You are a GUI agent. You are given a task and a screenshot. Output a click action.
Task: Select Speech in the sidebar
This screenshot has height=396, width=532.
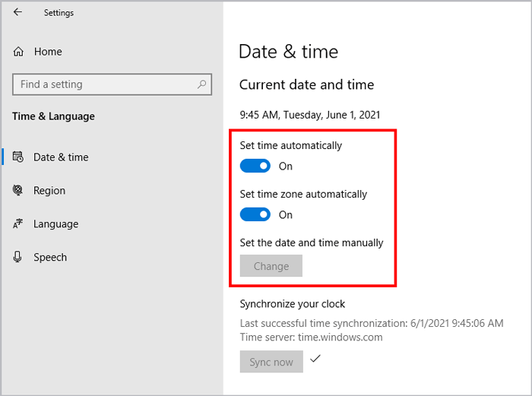pos(50,258)
